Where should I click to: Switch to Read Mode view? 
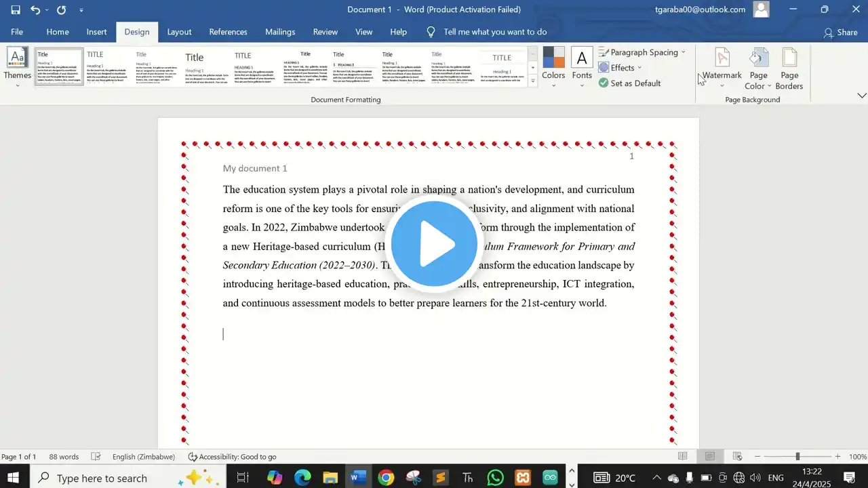(x=683, y=457)
